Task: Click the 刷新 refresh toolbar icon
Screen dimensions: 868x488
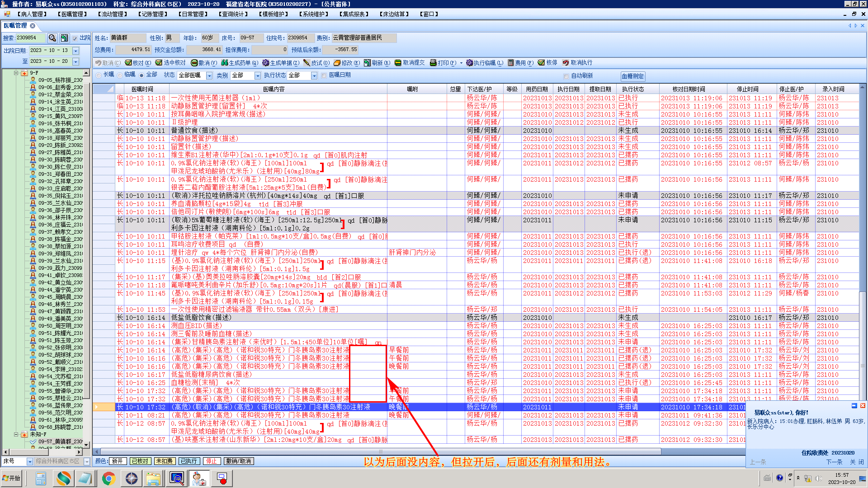Action: coord(367,63)
